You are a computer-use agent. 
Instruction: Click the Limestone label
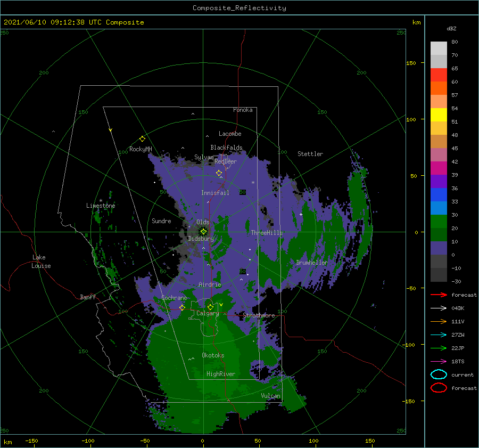(x=101, y=206)
